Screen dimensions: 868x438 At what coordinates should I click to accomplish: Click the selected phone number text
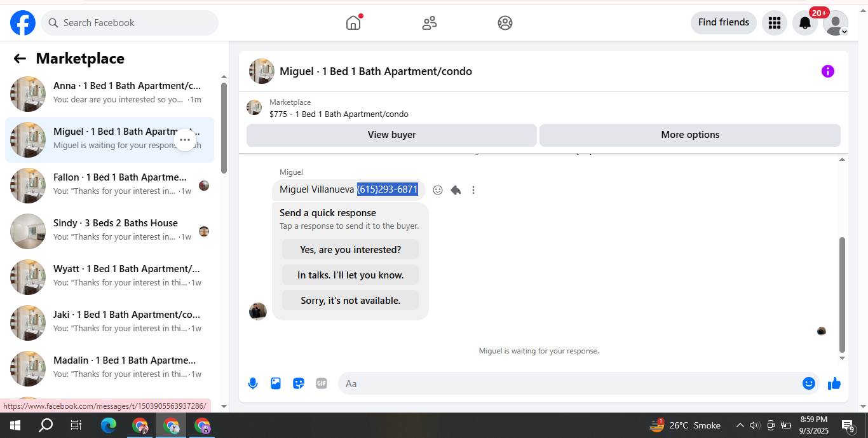tap(388, 189)
